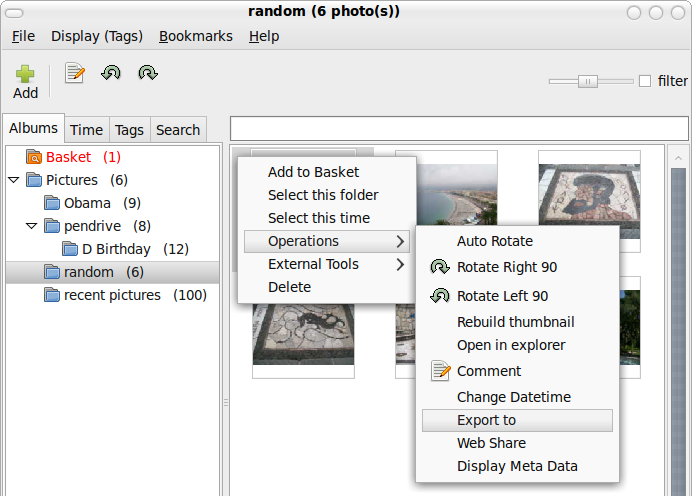Switch to the Tags tab
The image size is (692, 496).
coord(129,129)
